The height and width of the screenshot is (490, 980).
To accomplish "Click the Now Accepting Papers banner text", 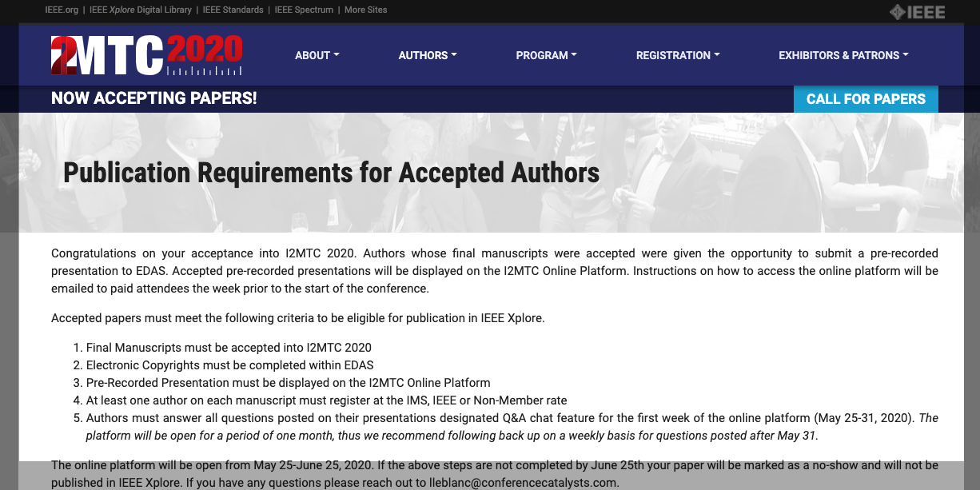I will point(154,98).
